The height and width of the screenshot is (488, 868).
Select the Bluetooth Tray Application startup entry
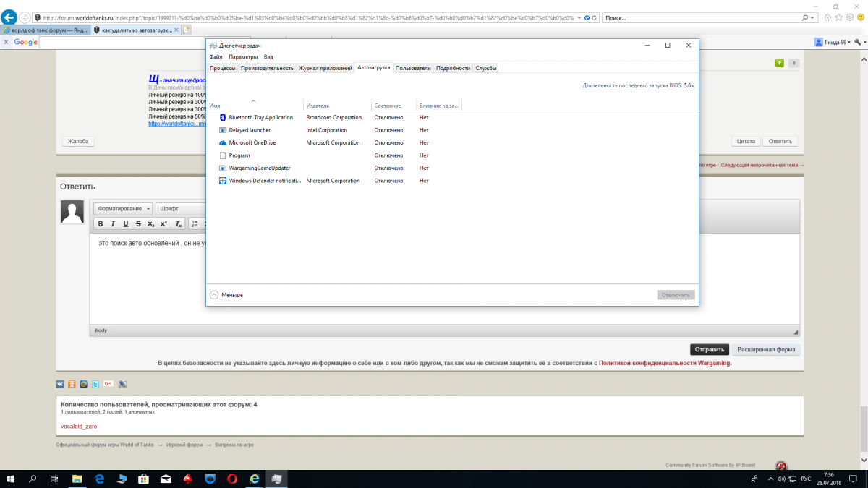coord(260,117)
